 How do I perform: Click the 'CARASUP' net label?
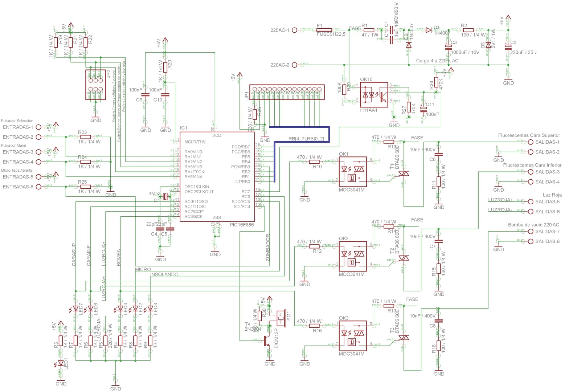[x=74, y=254]
